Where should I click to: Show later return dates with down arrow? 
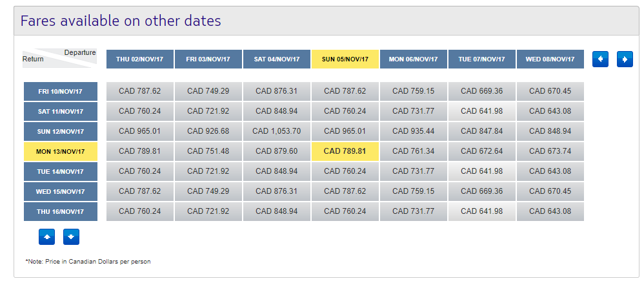click(71, 237)
